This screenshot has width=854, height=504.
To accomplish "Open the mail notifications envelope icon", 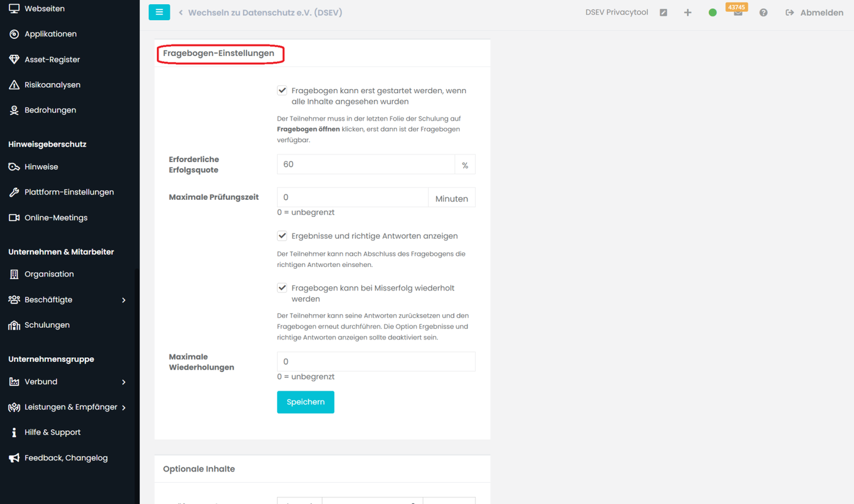I will [x=738, y=13].
